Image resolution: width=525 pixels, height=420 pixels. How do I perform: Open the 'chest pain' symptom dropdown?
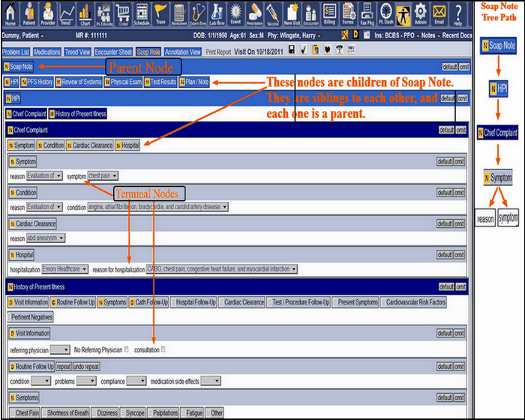(x=103, y=175)
